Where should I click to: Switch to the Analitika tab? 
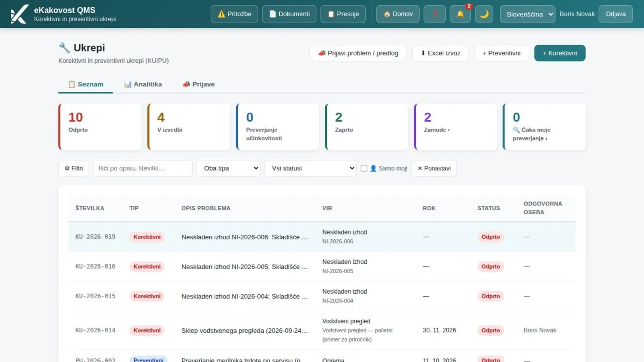coord(143,84)
